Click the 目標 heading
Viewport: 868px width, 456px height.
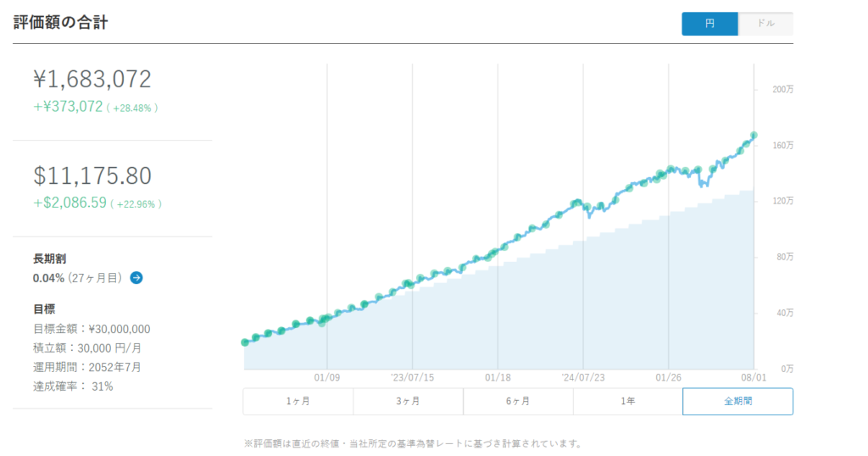(44, 309)
